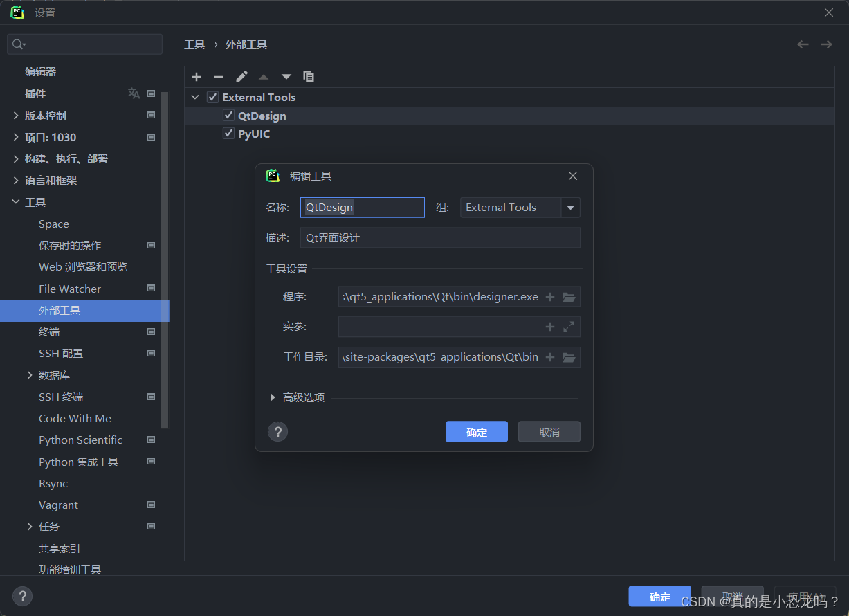This screenshot has width=849, height=616.
Task: Click the move down arrow icon
Action: pos(286,77)
